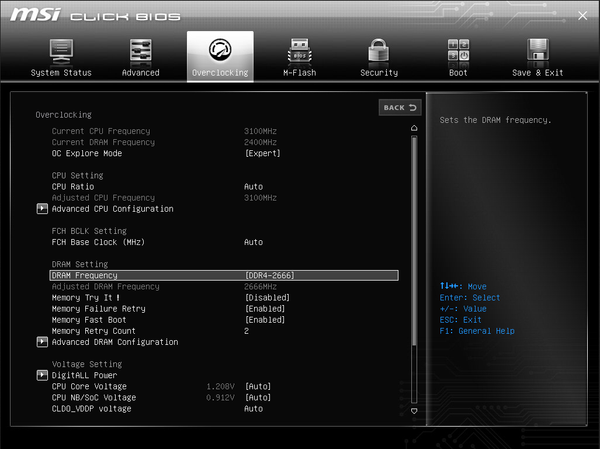Toggle Memory Fast Boot Enabled value
This screenshot has height=449, width=600.
click(x=264, y=320)
